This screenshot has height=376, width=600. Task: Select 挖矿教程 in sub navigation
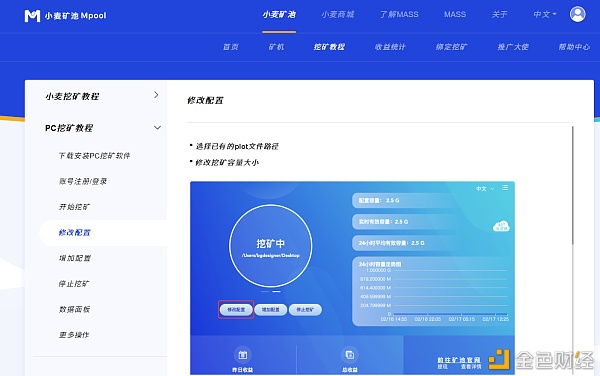329,47
